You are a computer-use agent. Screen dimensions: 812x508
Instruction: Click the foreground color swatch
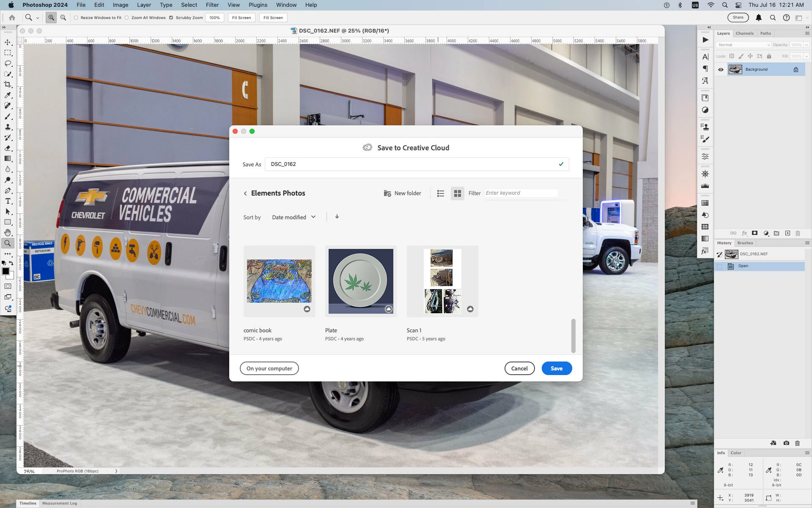pyautogui.click(x=6, y=271)
